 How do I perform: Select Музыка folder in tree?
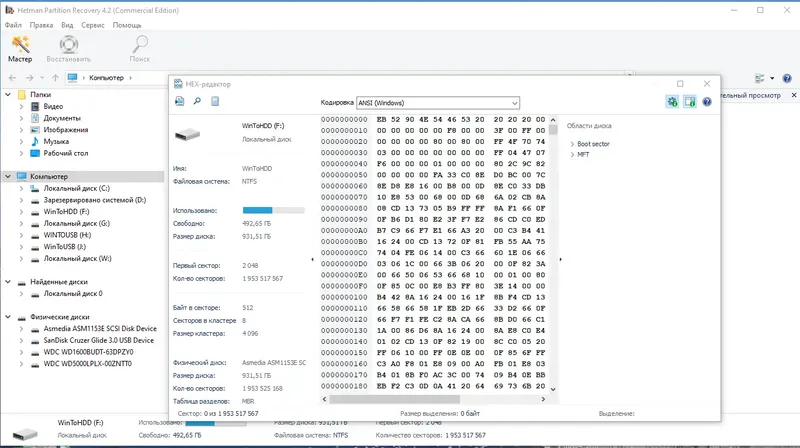[56, 141]
